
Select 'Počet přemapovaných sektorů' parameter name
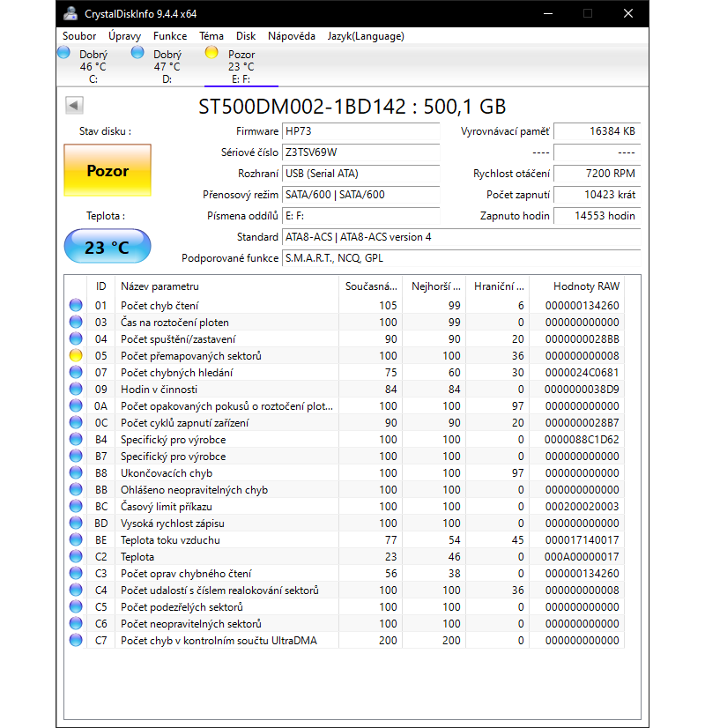tap(190, 356)
